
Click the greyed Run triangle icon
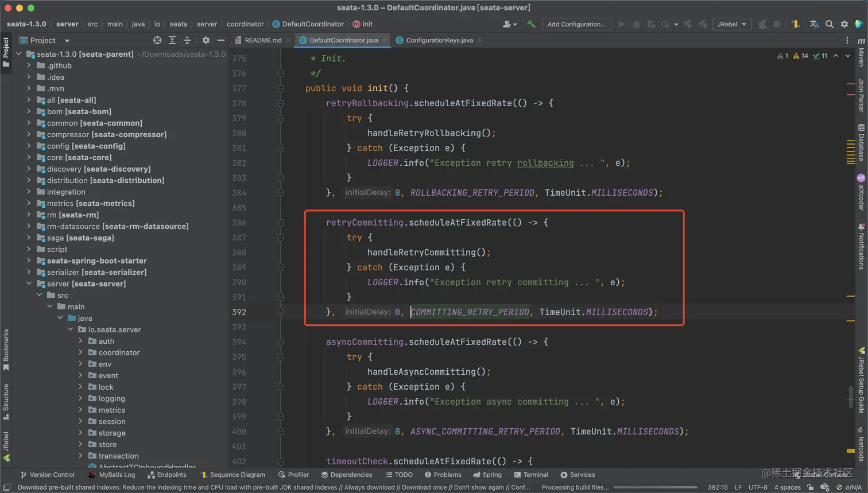(622, 24)
